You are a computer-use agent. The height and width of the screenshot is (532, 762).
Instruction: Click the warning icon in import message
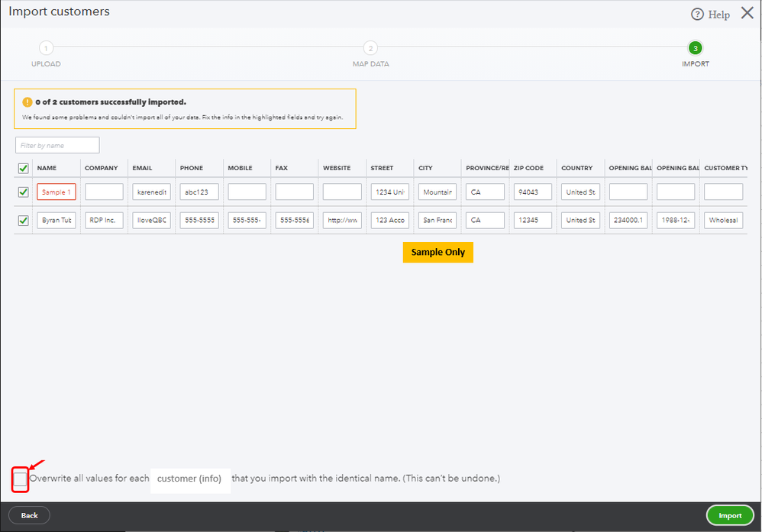(27, 102)
